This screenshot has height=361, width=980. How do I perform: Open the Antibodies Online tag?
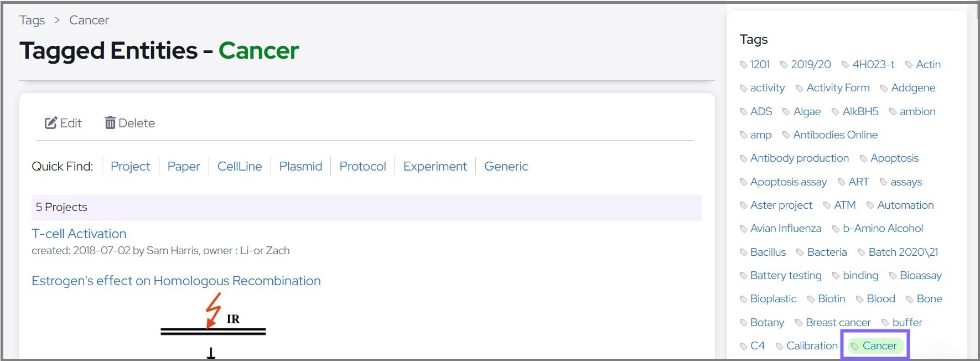coord(835,135)
